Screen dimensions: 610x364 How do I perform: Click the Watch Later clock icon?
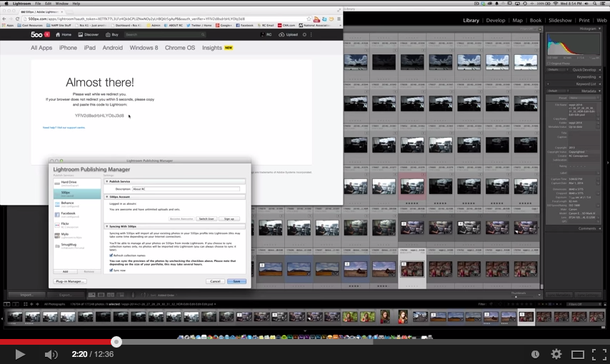click(x=535, y=354)
